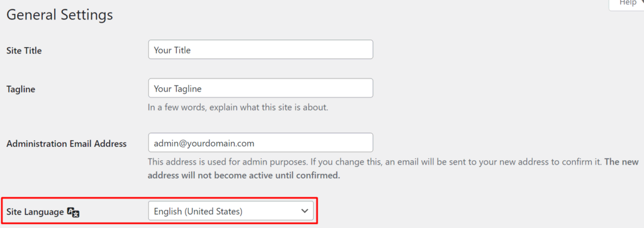This screenshot has height=228, width=644.
Task: Click the translation icon beside Site Language
Action: pyautogui.click(x=73, y=212)
